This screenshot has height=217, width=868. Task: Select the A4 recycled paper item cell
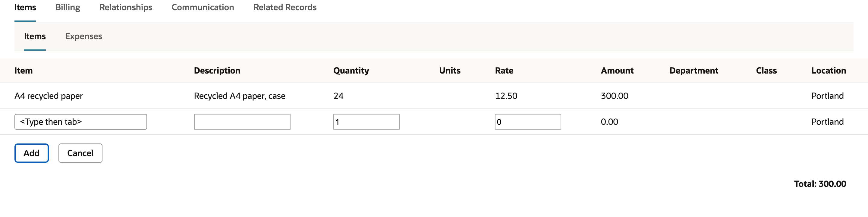click(49, 96)
